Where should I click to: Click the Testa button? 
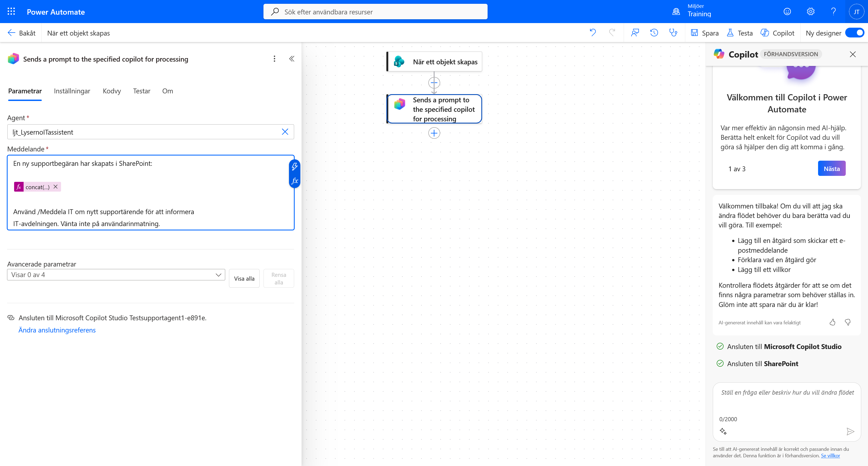point(740,33)
